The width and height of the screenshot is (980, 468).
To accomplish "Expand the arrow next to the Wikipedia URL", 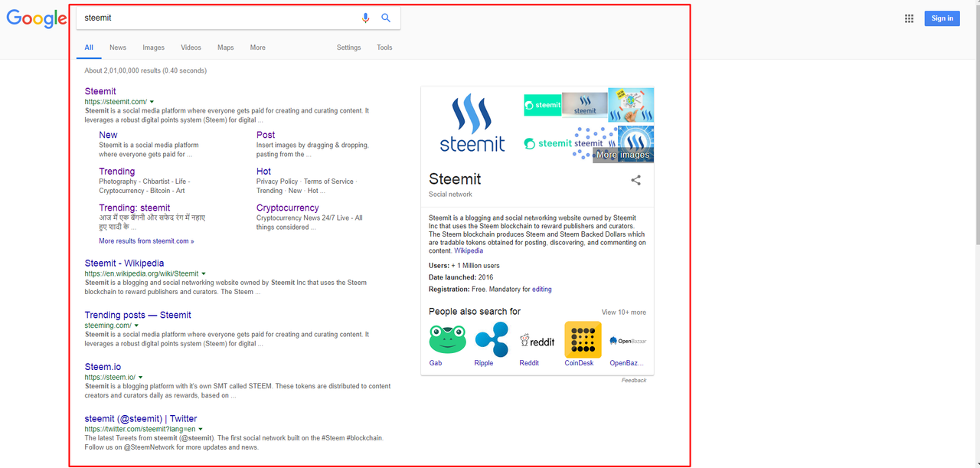I will pyautogui.click(x=204, y=273).
